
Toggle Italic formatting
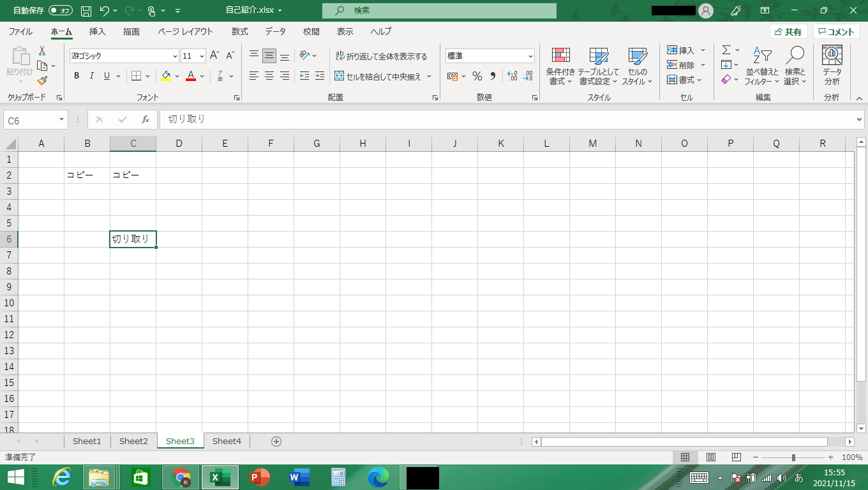[92, 76]
